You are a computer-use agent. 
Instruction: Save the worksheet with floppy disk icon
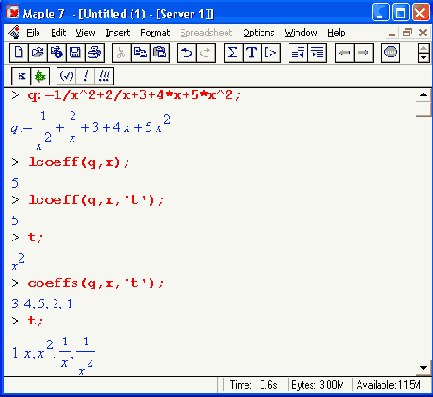click(76, 53)
